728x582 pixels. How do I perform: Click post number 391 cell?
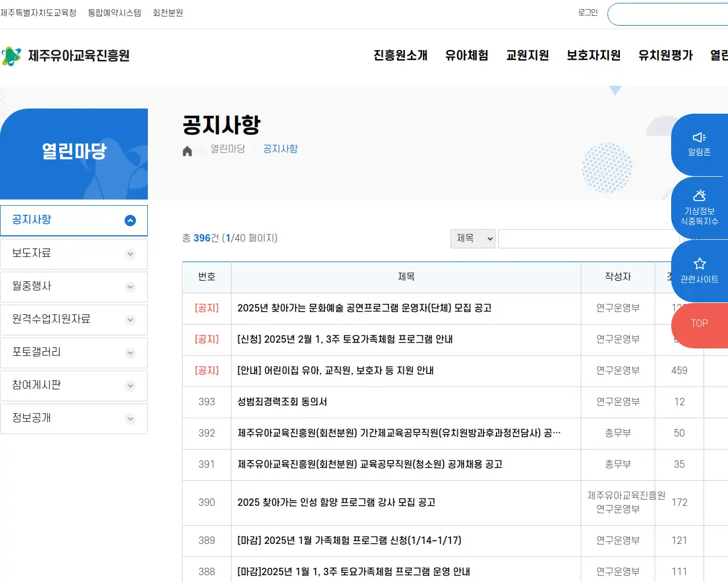[x=206, y=464]
